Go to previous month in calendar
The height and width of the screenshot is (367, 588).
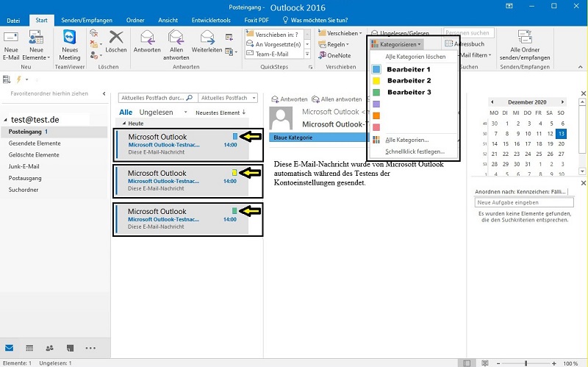coord(492,101)
